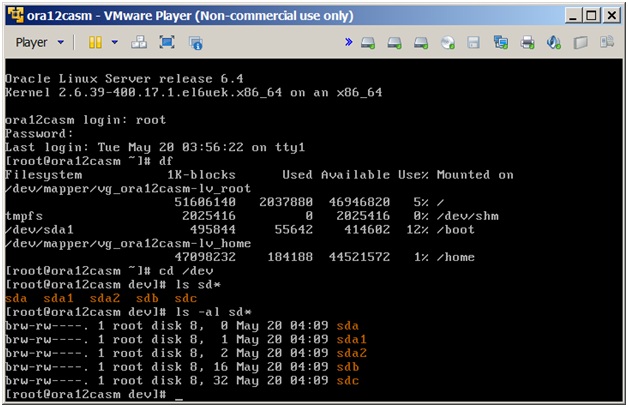
Task: Click the '51606140' blocks value
Action: coord(205,202)
